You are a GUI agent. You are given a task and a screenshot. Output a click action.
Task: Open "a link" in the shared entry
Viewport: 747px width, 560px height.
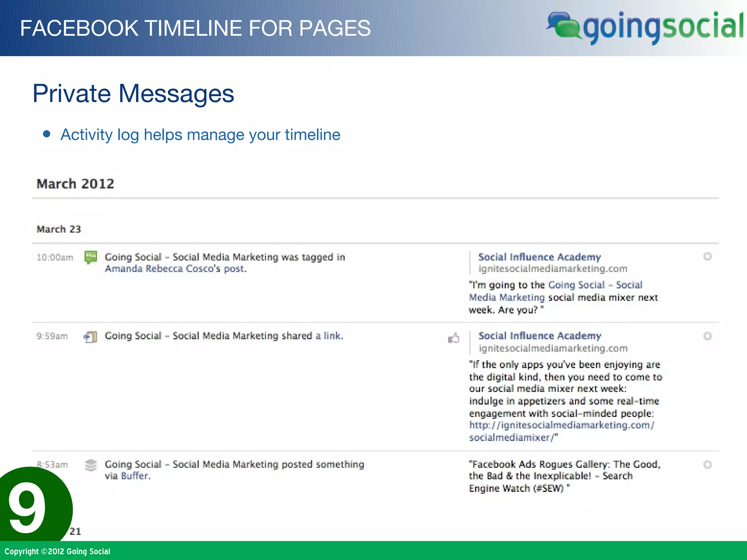pyautogui.click(x=328, y=336)
